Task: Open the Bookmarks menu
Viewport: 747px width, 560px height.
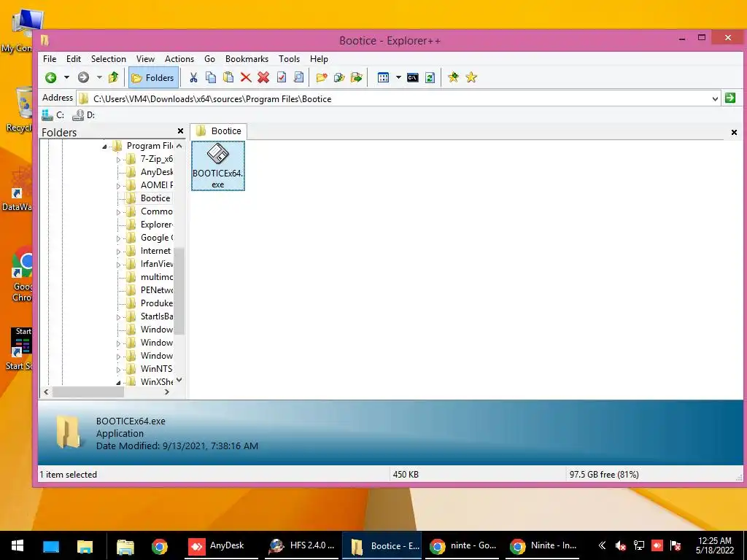Action: 247,59
